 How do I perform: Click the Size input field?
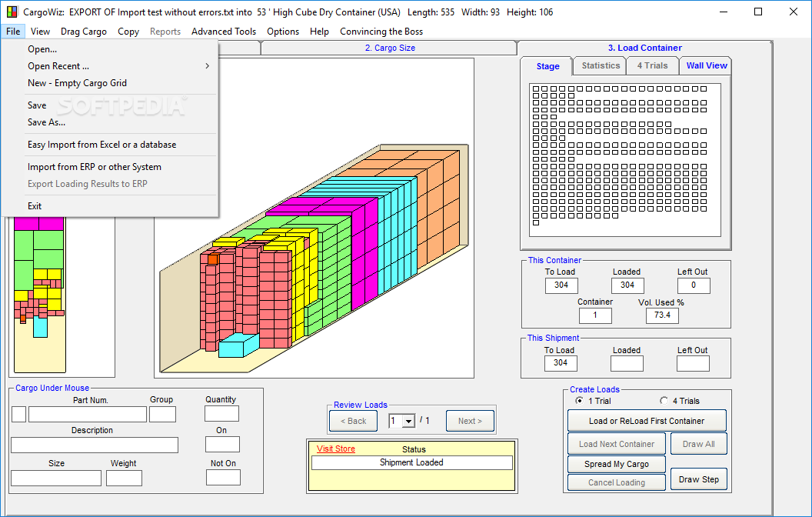coord(56,478)
